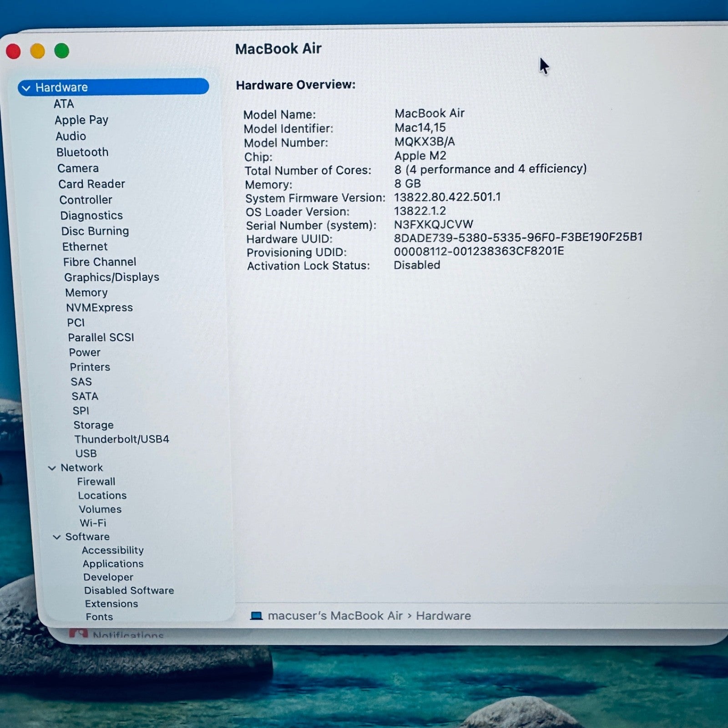Click model number MQKX3B/A
Image resolution: width=728 pixels, height=728 pixels.
tap(425, 142)
